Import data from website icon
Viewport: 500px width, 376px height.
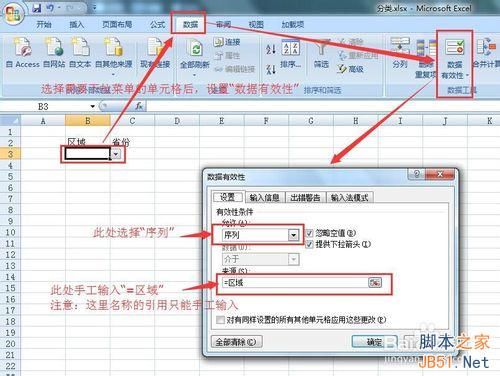54,47
